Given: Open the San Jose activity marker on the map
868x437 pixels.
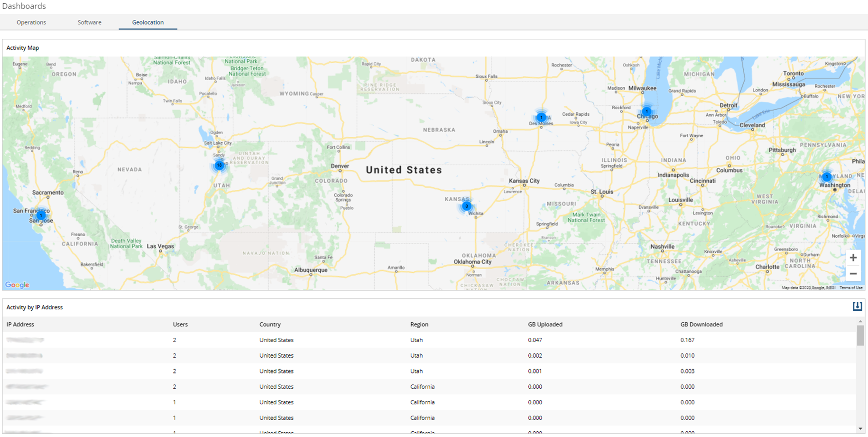Looking at the screenshot, I should click(x=41, y=215).
